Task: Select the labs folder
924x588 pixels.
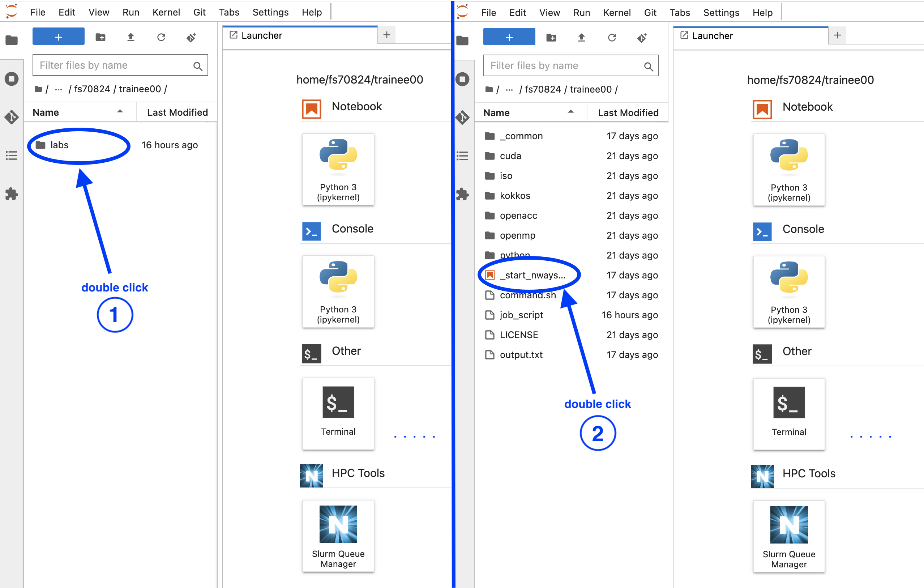Action: pos(60,145)
